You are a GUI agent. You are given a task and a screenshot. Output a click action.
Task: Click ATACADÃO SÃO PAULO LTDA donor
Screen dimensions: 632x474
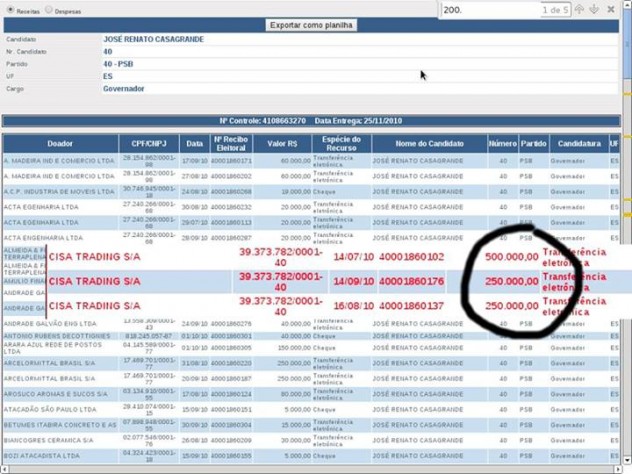[x=50, y=410]
